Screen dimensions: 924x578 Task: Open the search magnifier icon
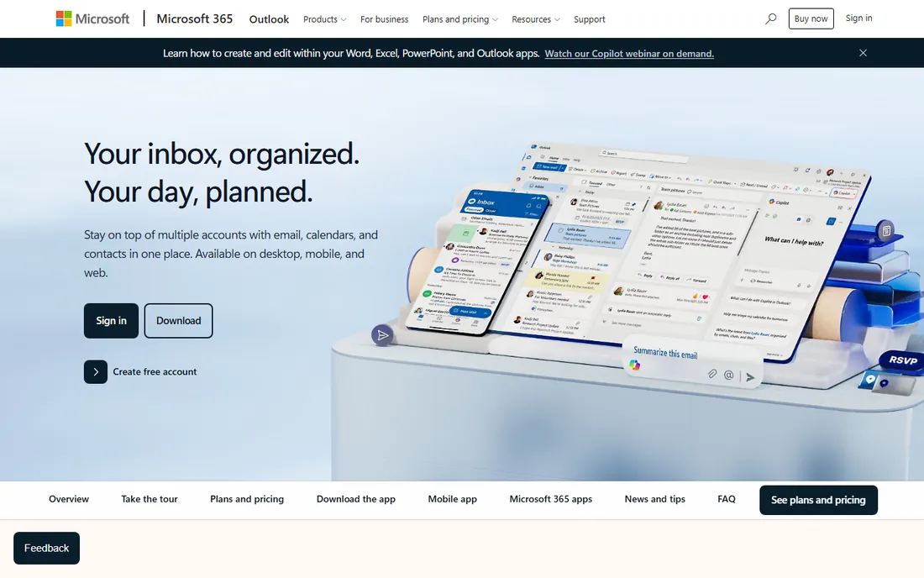[x=770, y=18]
